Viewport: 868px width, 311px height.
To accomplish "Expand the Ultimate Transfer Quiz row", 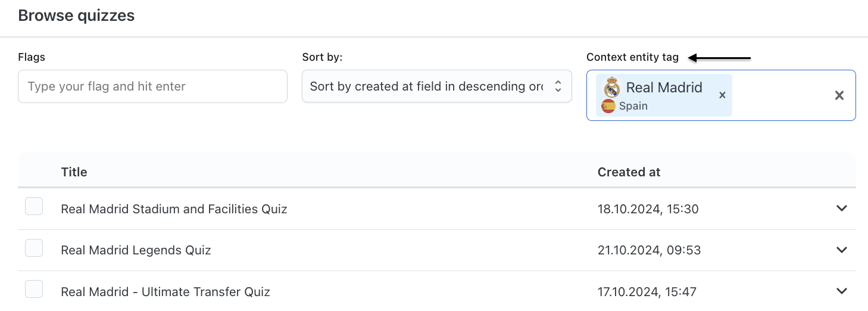I will 842,291.
